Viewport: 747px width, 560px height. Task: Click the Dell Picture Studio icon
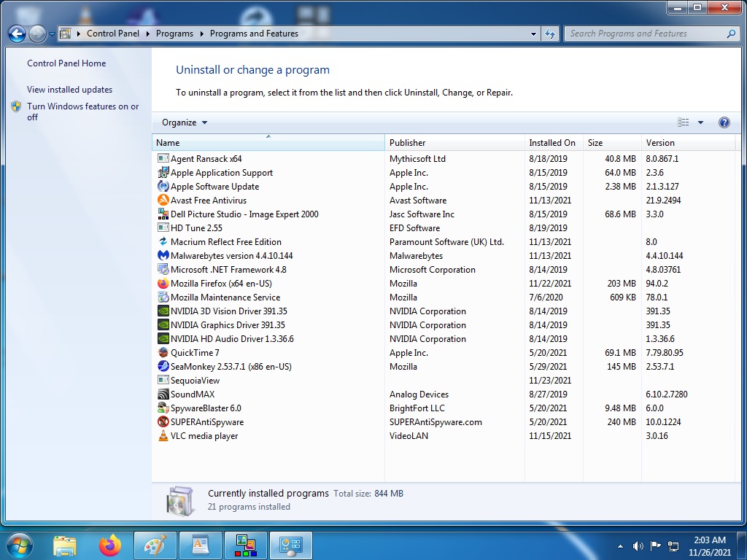[x=163, y=214]
